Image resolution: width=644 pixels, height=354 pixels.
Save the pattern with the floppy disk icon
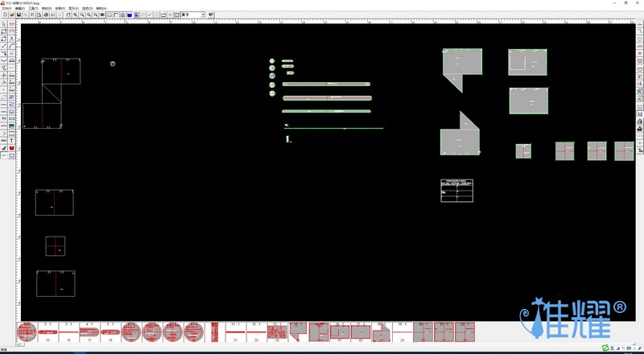click(19, 14)
